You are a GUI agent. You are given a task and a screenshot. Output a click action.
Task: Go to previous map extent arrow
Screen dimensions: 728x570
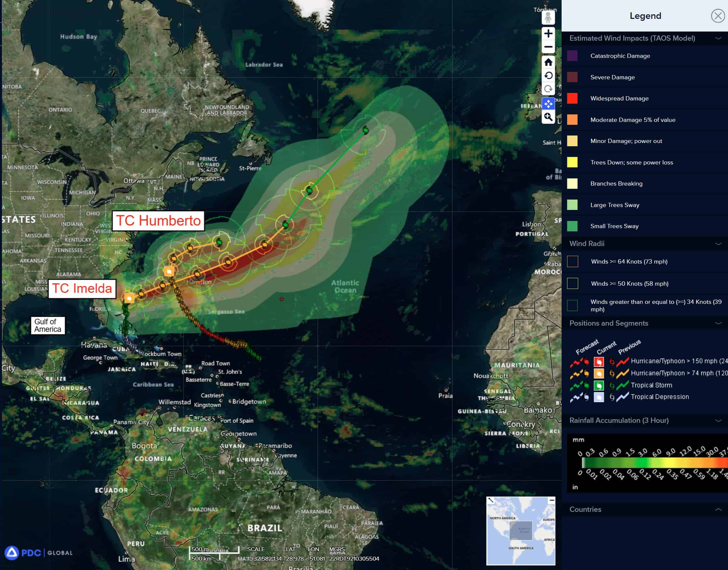548,75
